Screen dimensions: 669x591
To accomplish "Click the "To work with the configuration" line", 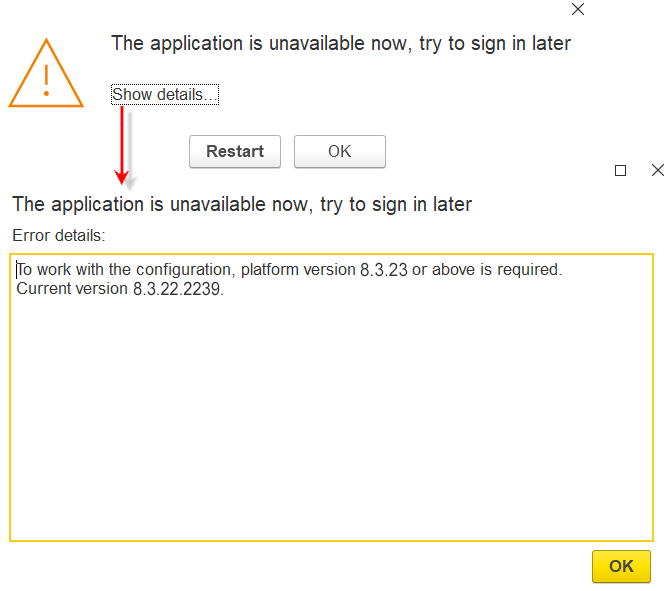I will (x=290, y=270).
